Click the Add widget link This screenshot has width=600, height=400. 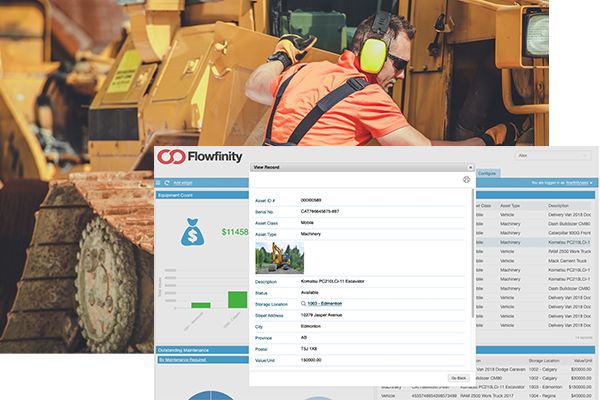point(183,183)
